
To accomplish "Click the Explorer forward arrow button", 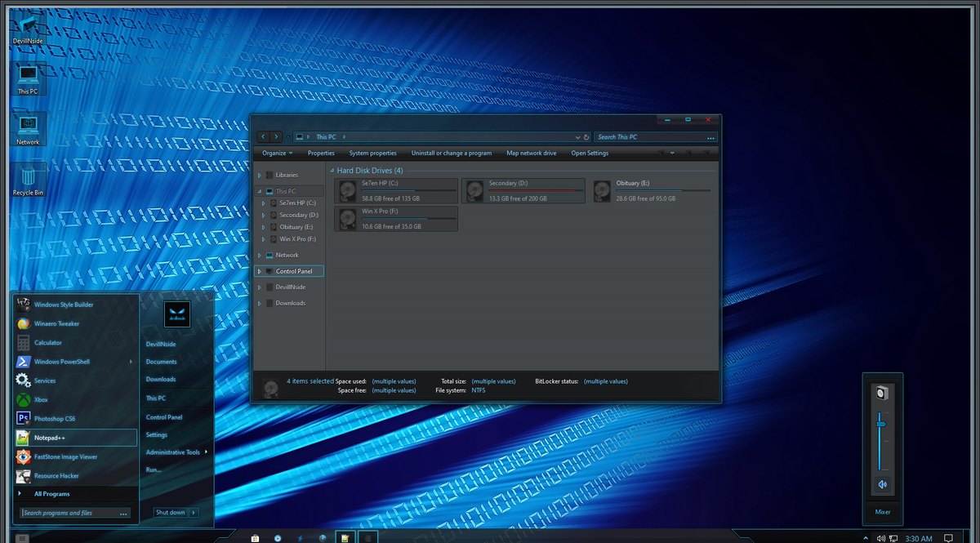I will tap(276, 137).
